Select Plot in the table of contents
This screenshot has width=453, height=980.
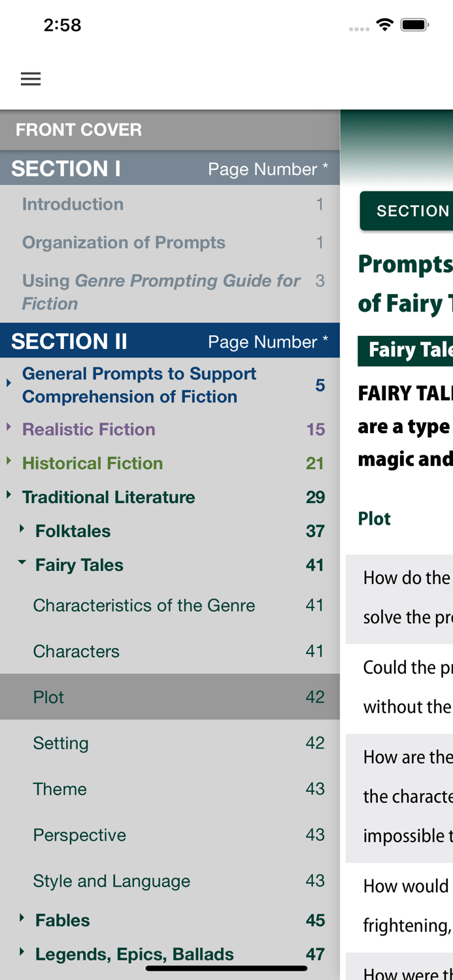tap(48, 696)
